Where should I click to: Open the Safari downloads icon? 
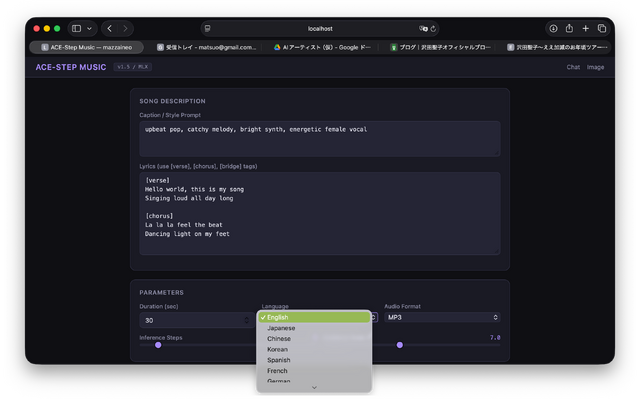552,28
